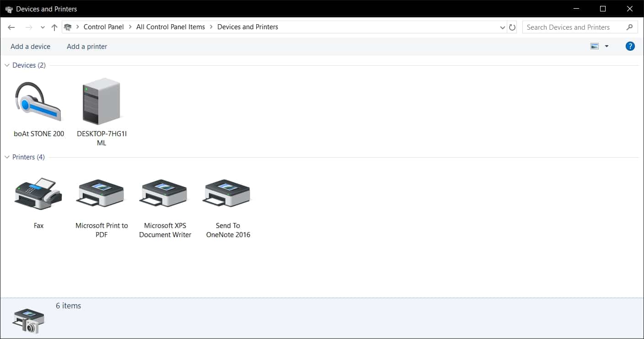Go up one level with up arrow
Viewport: 644px width, 339px height.
54,27
